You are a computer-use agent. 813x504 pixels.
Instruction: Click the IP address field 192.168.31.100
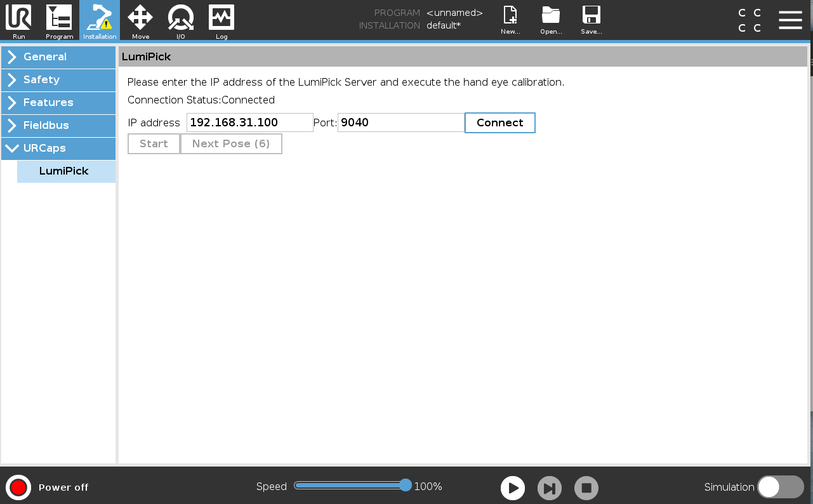coord(250,123)
